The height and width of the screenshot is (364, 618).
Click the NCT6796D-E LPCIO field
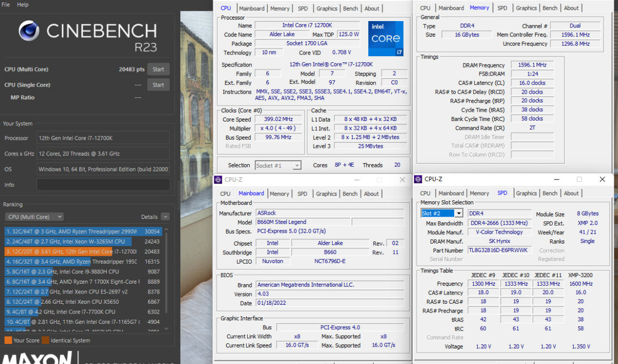click(x=330, y=261)
